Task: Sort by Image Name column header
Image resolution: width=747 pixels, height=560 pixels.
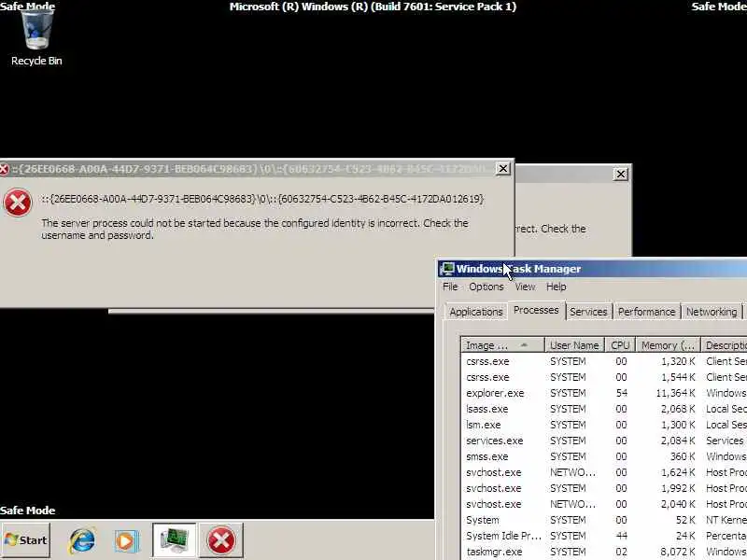Action: click(x=502, y=345)
